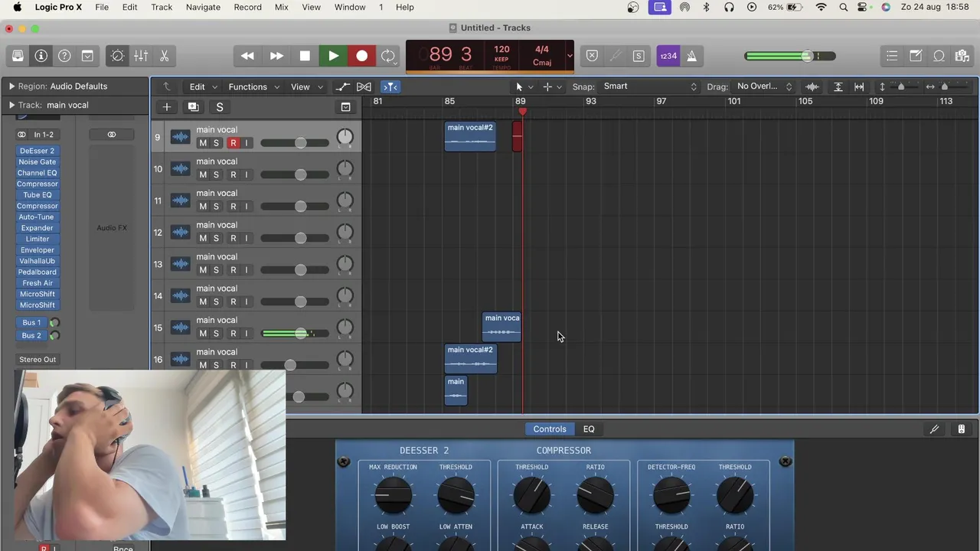Toggle the Catch Playhead button
Viewport: 980px width, 551px height.
point(390,86)
